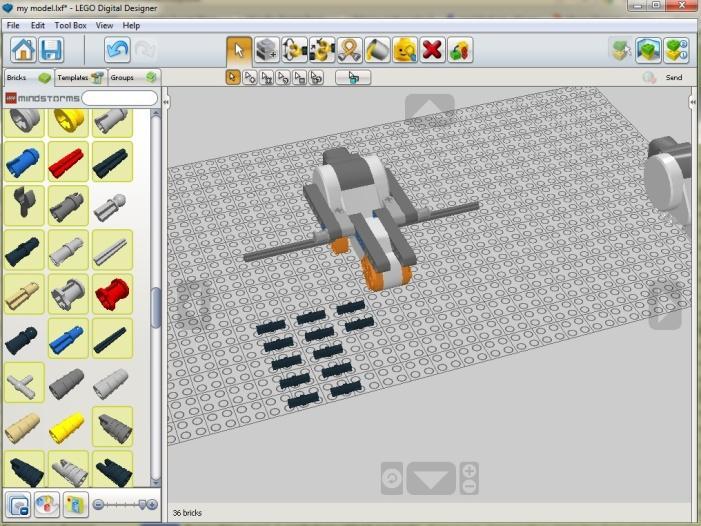The width and height of the screenshot is (701, 526).
Task: Pick the red bushing brick
Action: point(112,294)
